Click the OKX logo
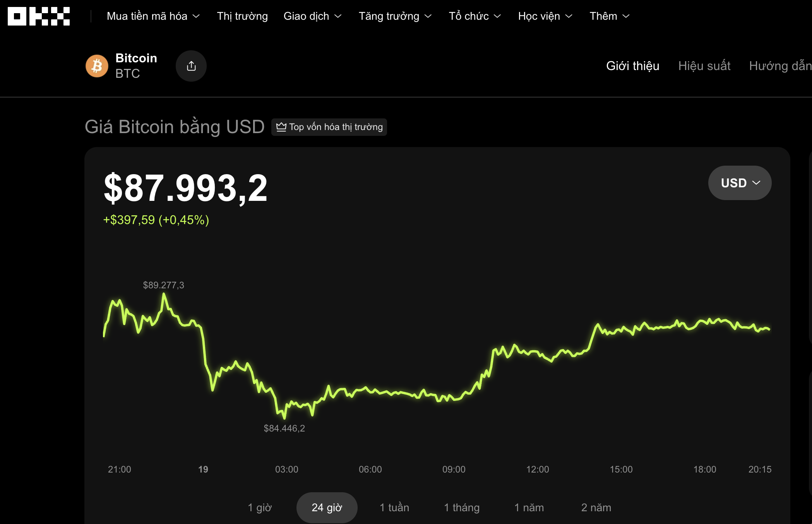The height and width of the screenshot is (524, 812). click(39, 16)
